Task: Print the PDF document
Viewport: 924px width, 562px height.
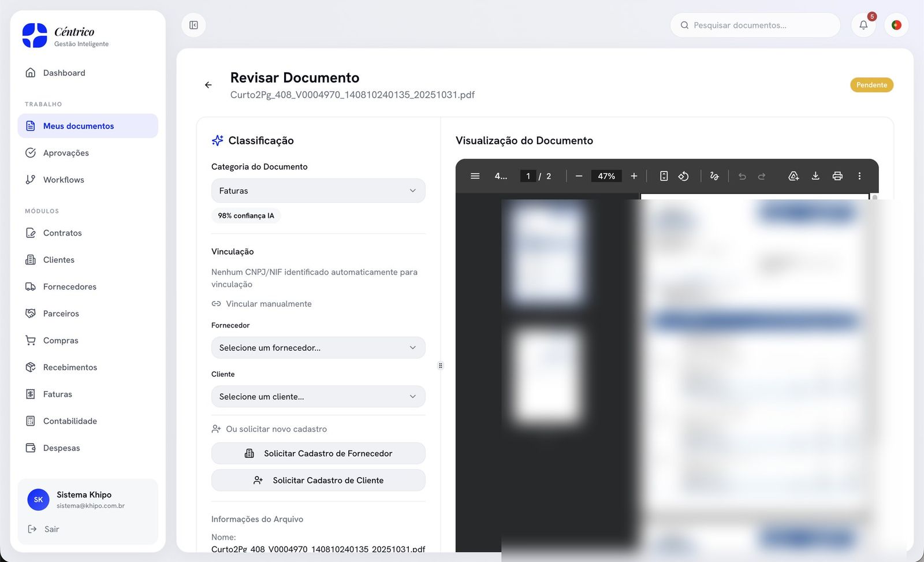Action: 837,176
